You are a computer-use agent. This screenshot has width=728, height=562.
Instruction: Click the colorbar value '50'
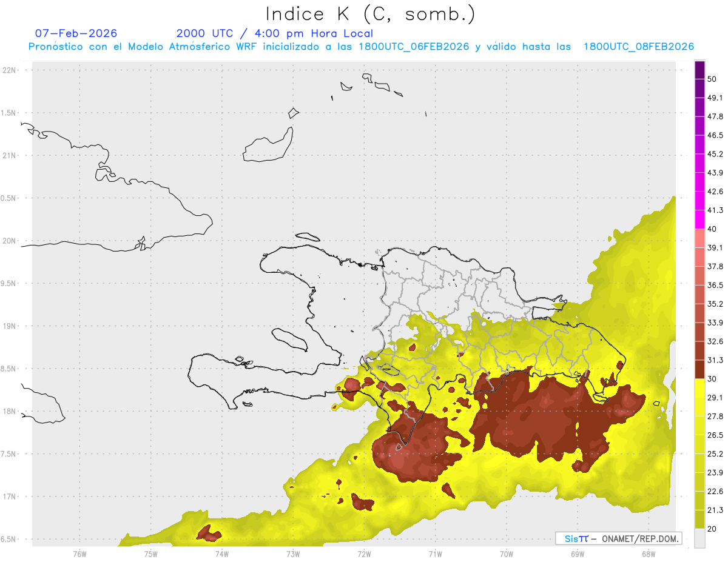pyautogui.click(x=712, y=79)
